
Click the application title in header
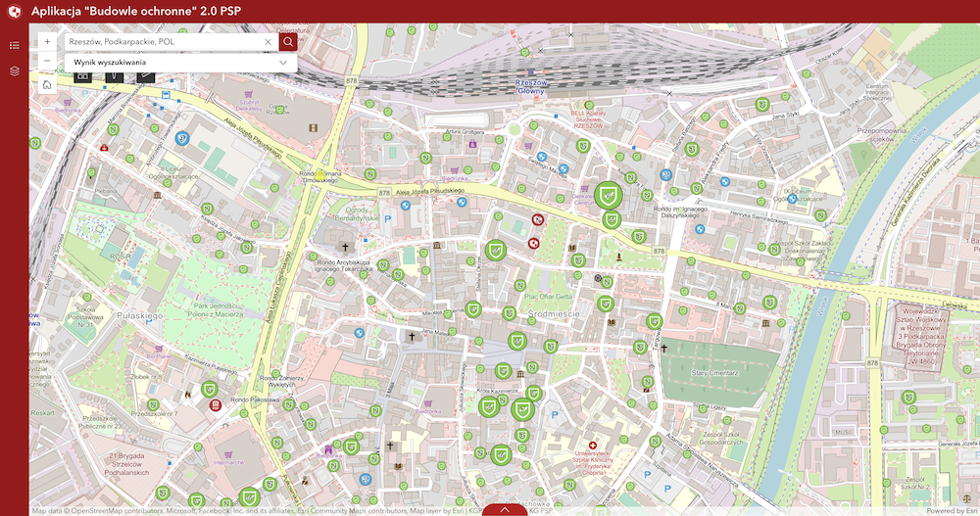136,12
